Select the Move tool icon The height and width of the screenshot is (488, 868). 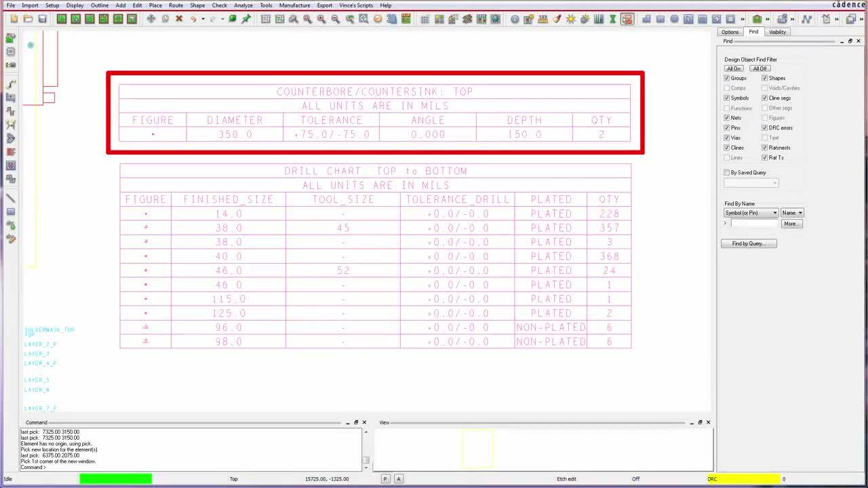pyautogui.click(x=151, y=19)
